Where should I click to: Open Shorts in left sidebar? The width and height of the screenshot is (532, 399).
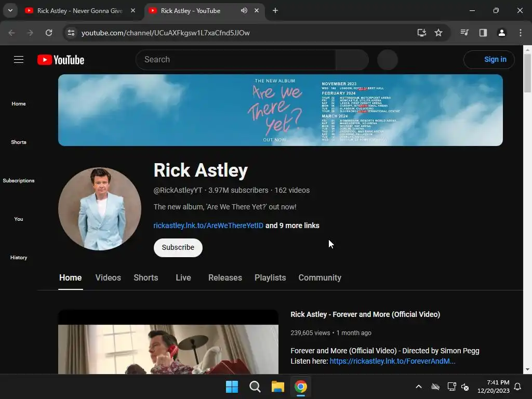[x=19, y=142]
